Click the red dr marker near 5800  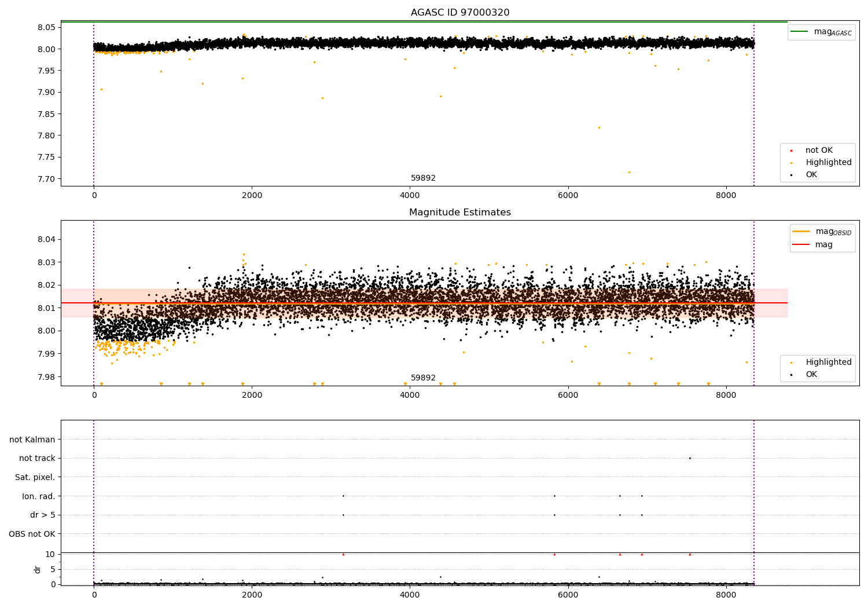click(x=554, y=554)
